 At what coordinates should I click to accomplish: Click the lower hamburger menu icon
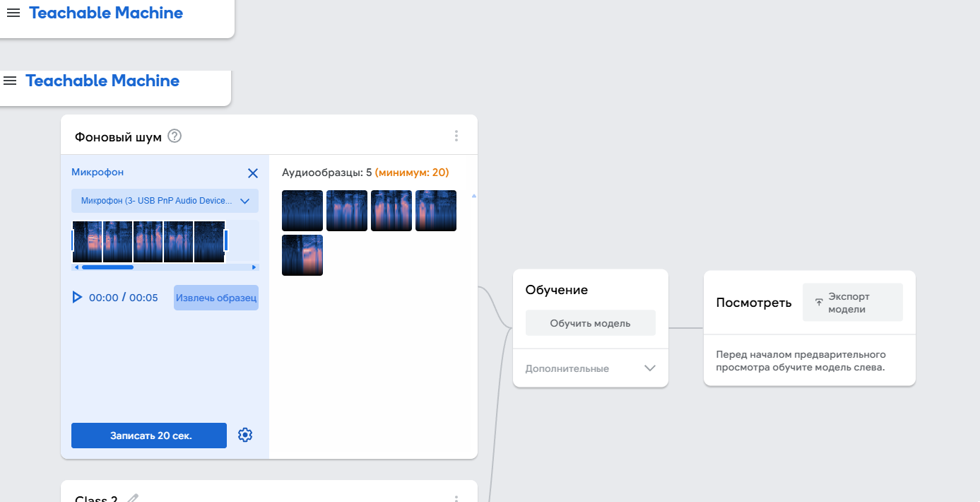coord(10,81)
